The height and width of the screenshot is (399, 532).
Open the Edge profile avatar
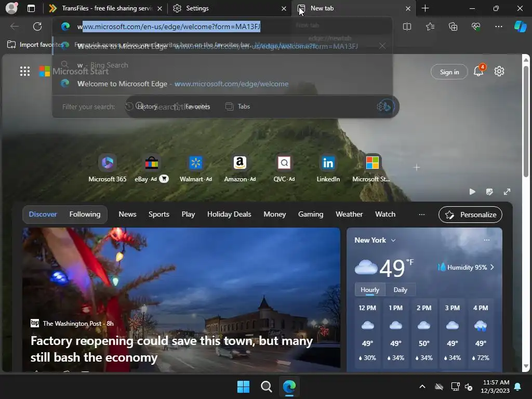(x=11, y=8)
